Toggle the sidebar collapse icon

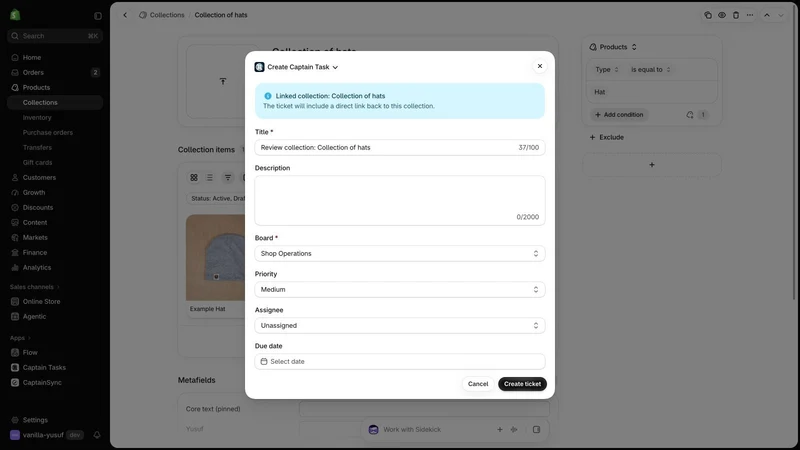click(98, 16)
